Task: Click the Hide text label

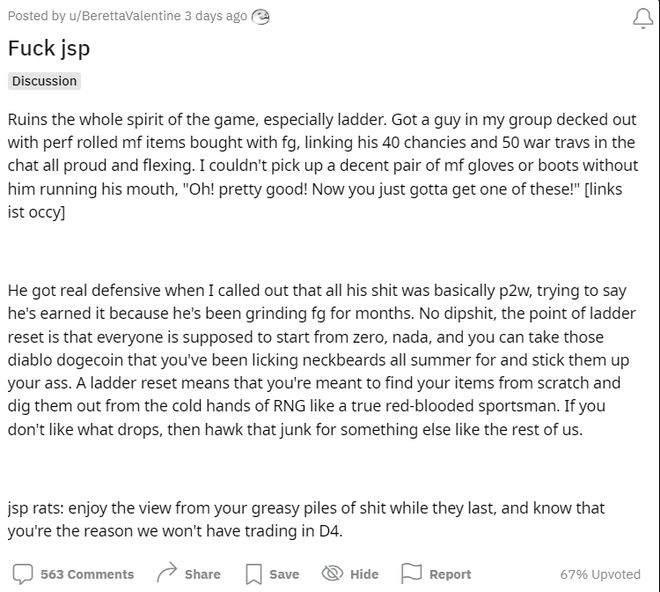Action: pos(364,574)
